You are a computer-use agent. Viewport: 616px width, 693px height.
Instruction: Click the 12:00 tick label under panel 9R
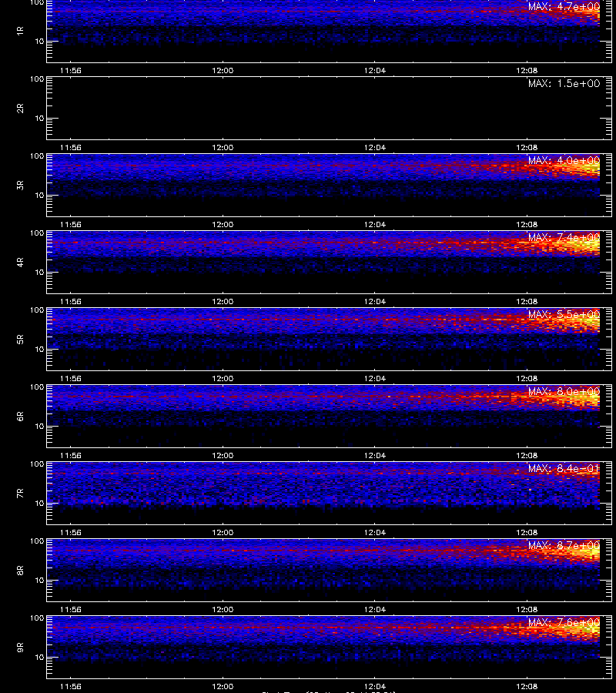(223, 687)
